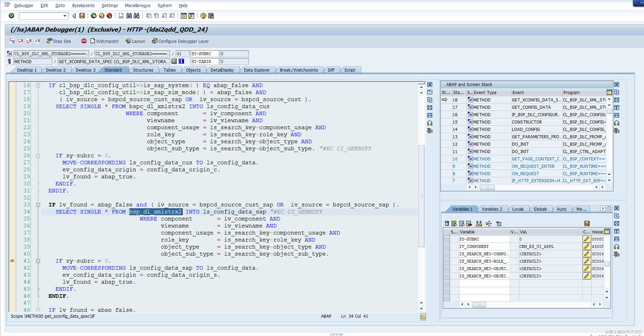The image size is (644, 336).
Task: Click the SY-TABIX value field
Action: coord(234,61)
